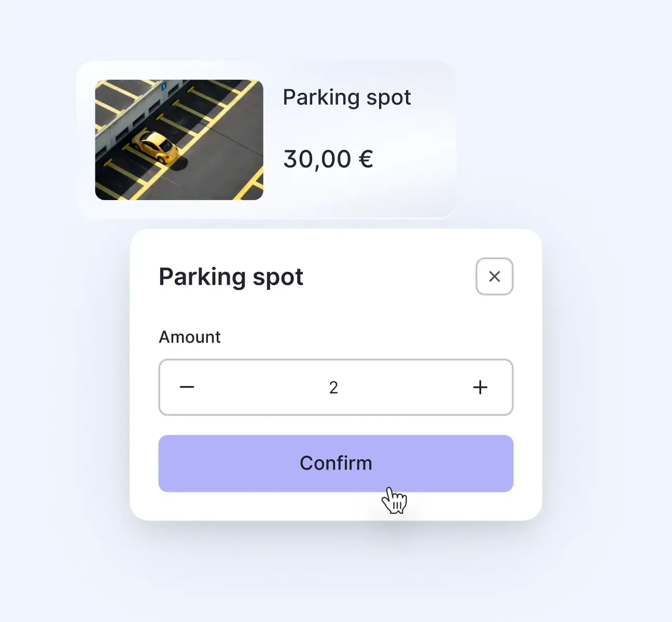Increase the quantity using the plus control
The image size is (672, 622).
click(x=480, y=387)
